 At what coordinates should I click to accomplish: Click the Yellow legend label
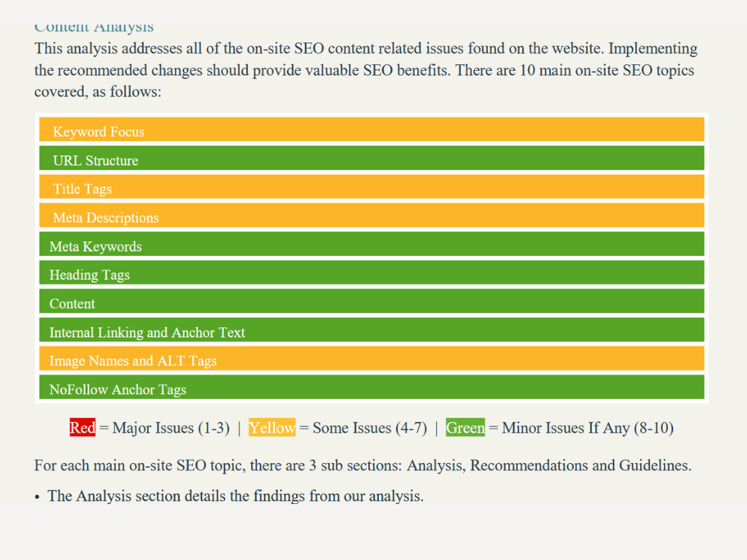[x=272, y=427]
